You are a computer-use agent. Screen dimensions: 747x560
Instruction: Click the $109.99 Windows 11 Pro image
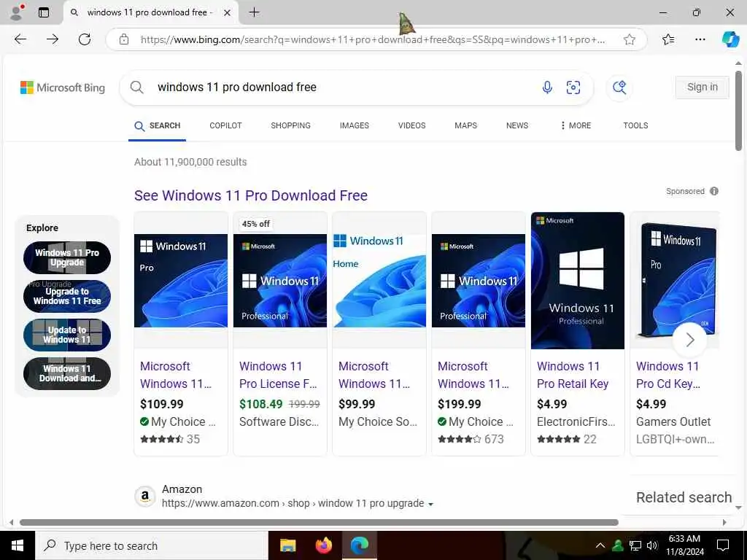tap(181, 281)
